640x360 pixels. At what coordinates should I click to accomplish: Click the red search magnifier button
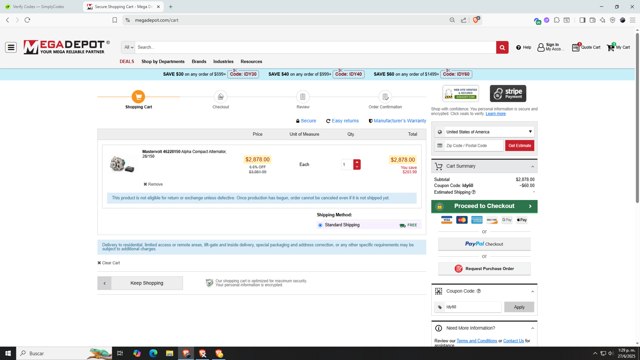pos(502,47)
